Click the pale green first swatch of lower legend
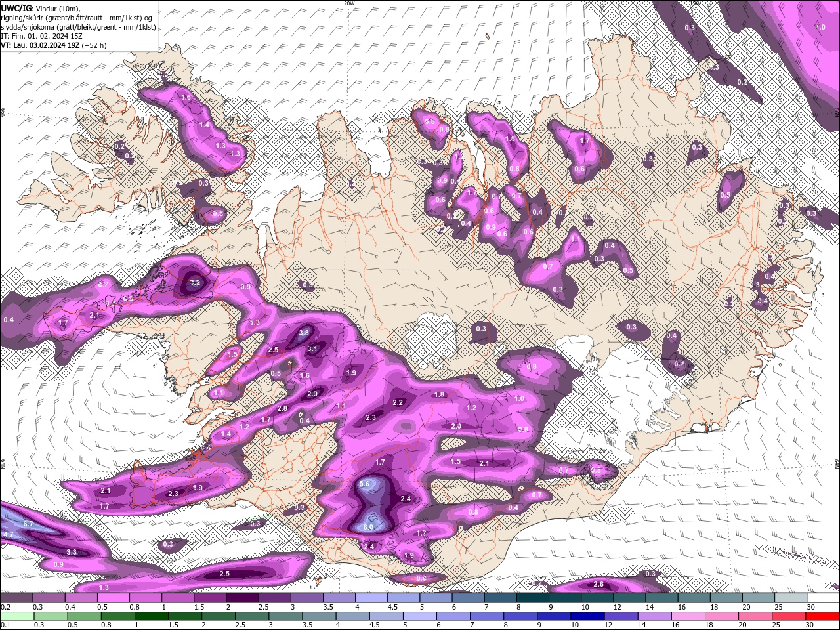 click(16, 616)
